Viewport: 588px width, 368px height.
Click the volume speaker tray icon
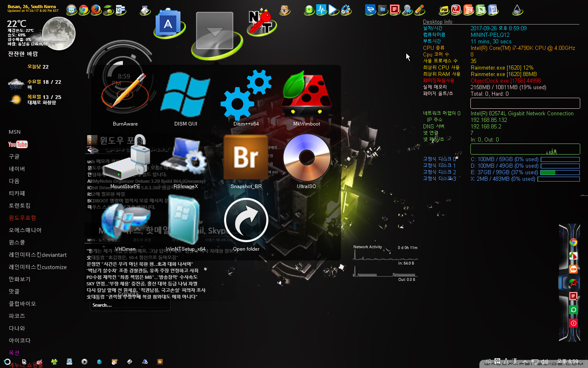coord(544,361)
